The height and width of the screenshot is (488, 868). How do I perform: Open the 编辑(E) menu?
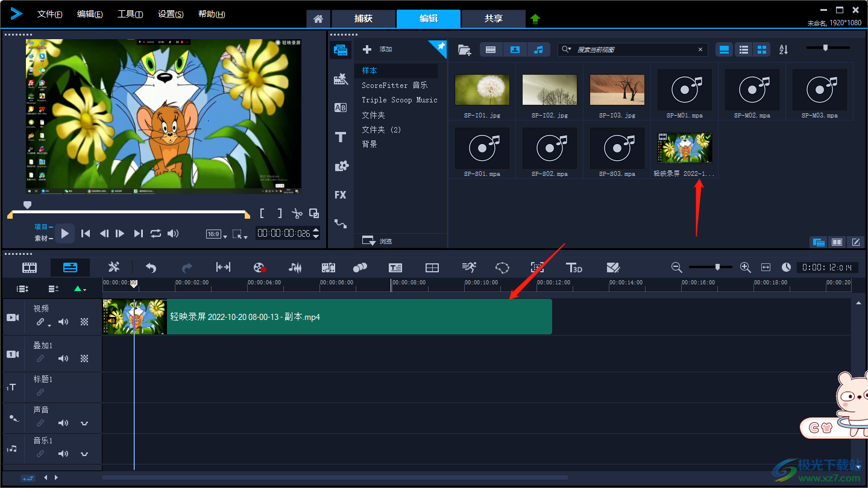pyautogui.click(x=90, y=14)
